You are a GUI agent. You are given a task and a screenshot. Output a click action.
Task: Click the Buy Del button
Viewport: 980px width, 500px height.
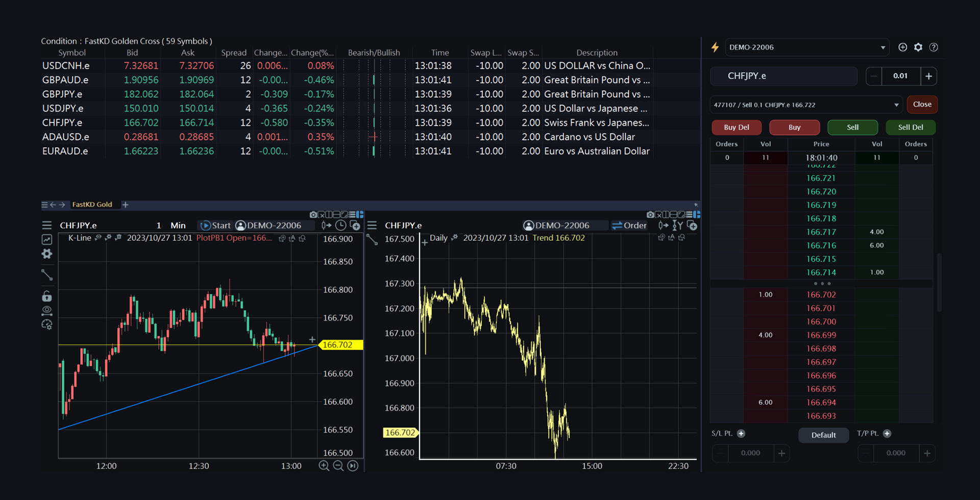point(737,127)
